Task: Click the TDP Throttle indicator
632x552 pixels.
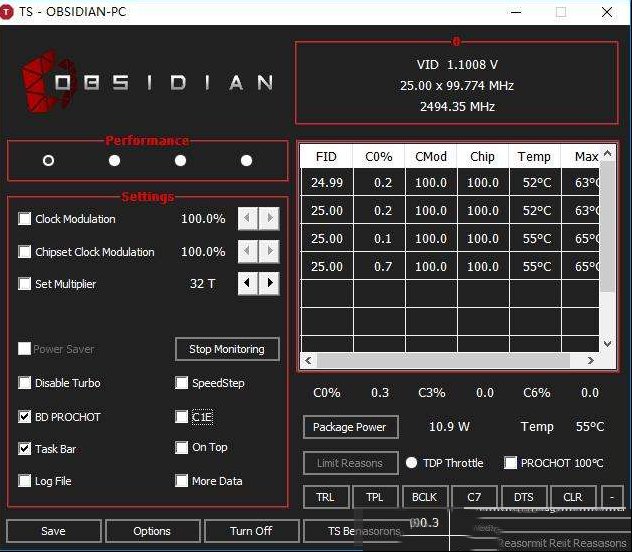Action: pyautogui.click(x=412, y=463)
